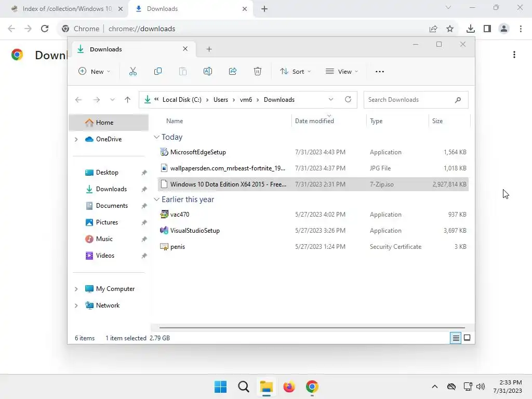532x399 pixels.
Task: Click Chrome's share this page icon
Action: click(x=433, y=29)
